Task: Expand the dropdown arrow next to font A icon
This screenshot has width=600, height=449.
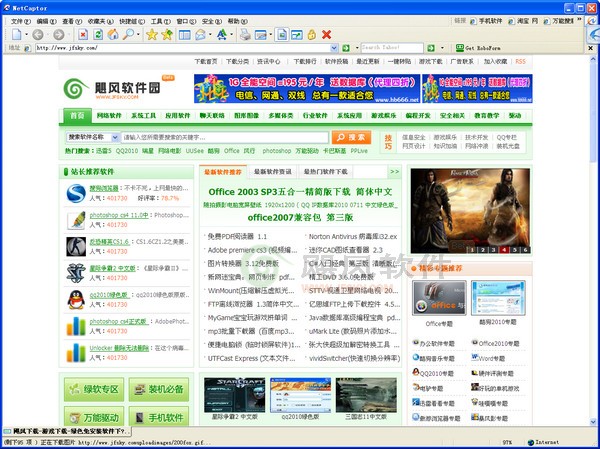Action: click(x=232, y=35)
